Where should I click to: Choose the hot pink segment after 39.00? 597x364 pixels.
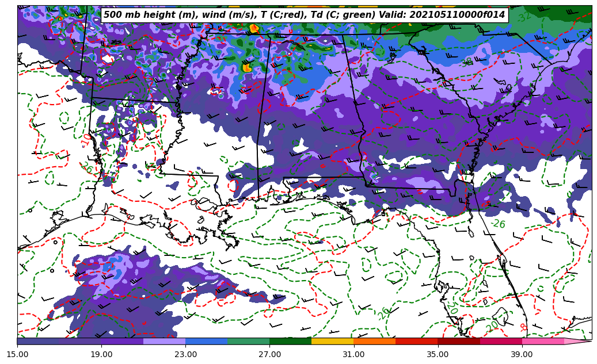542,341
